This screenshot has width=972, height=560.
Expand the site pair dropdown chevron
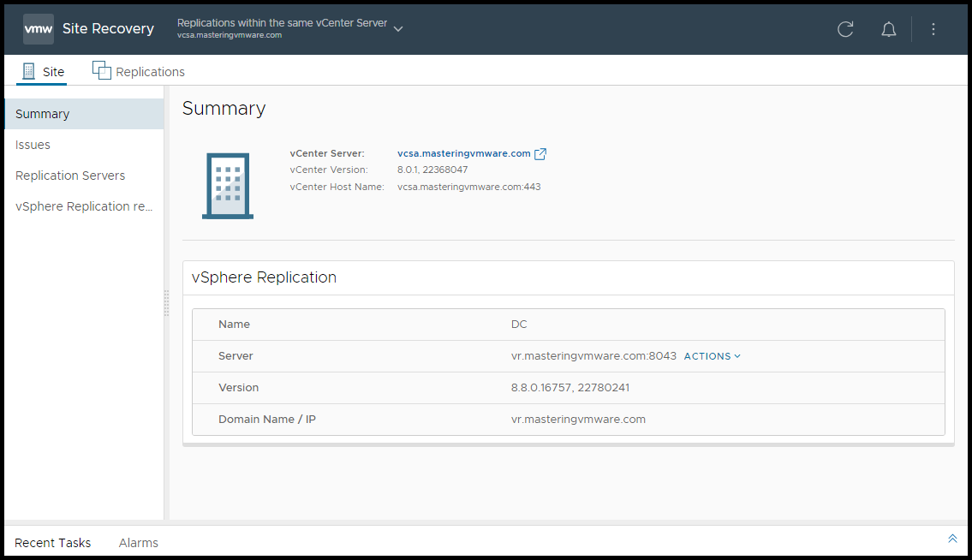398,29
